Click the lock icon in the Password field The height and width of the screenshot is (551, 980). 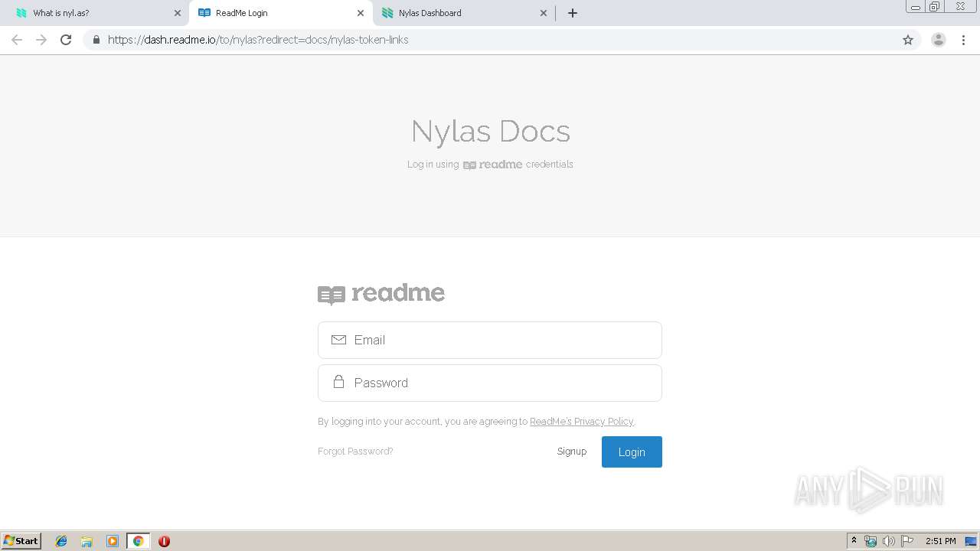click(338, 381)
